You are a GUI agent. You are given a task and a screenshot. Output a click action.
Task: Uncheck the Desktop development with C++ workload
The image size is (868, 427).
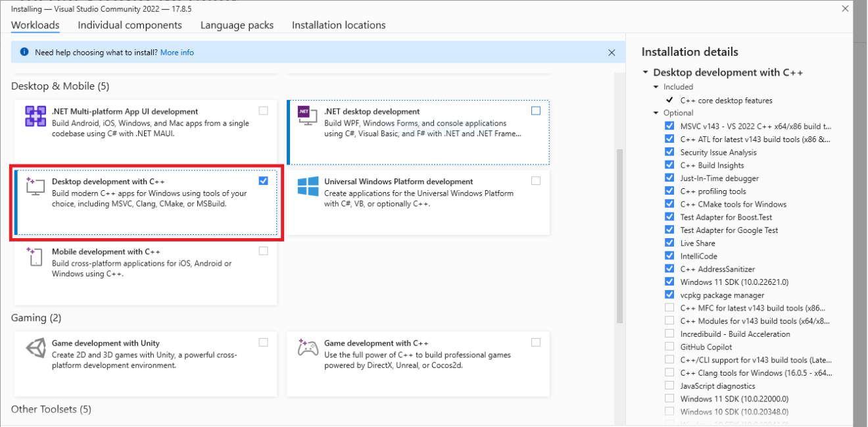[264, 181]
